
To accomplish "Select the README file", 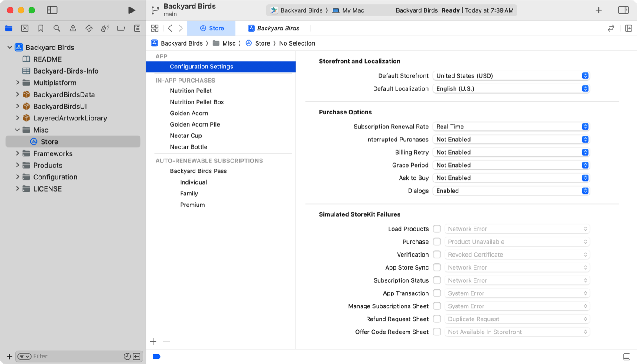I will pyautogui.click(x=47, y=59).
